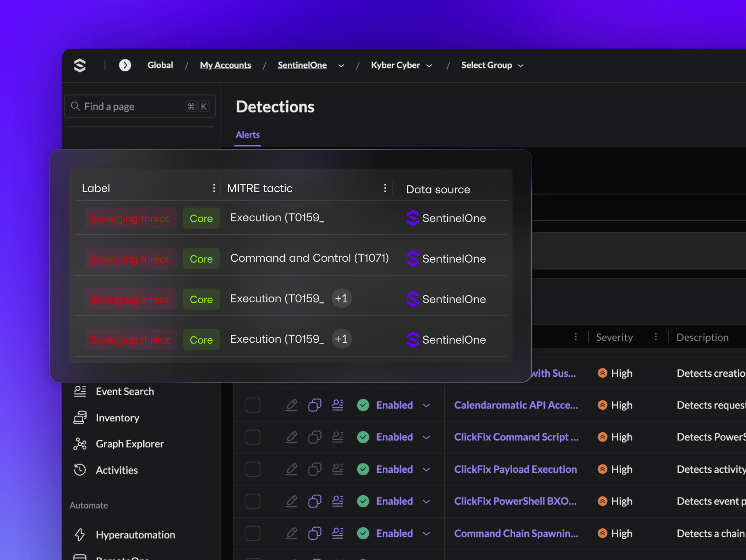Open status dropdown for ClickFix PowerShell BXO
Image resolution: width=746 pixels, height=560 pixels.
coord(427,502)
